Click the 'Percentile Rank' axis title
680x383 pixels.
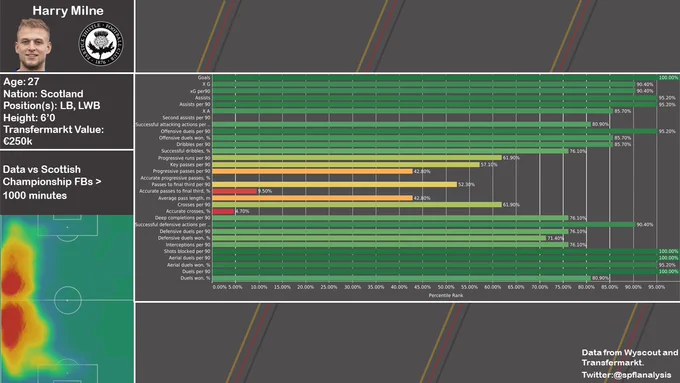(x=446, y=295)
